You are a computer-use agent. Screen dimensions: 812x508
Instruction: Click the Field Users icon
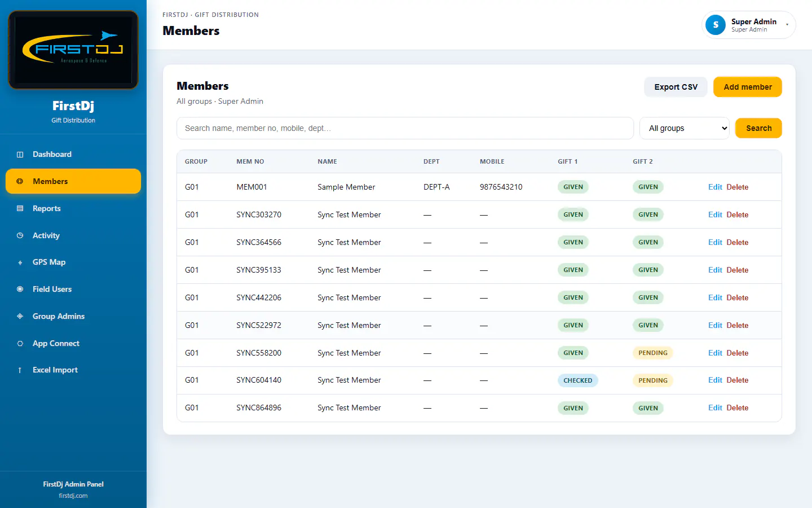tap(20, 289)
